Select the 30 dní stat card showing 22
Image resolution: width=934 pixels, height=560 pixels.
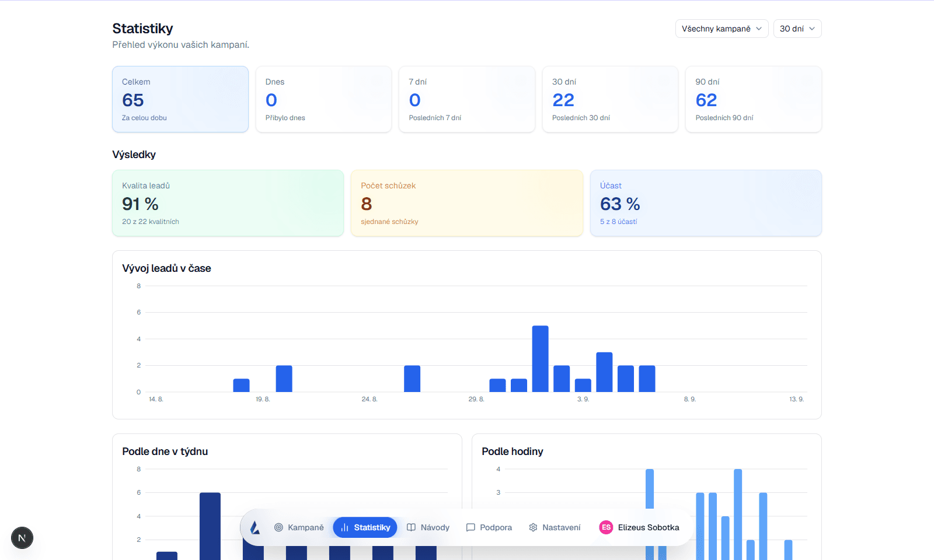coord(610,99)
